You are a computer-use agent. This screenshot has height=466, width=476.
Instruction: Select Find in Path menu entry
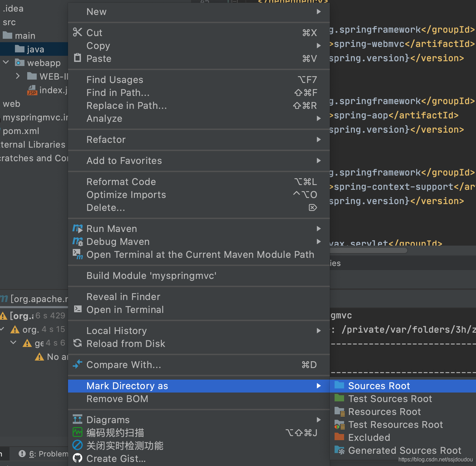[199, 93]
